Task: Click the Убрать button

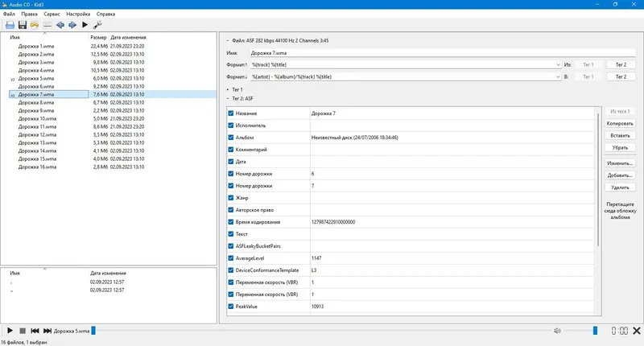Action: (620, 147)
